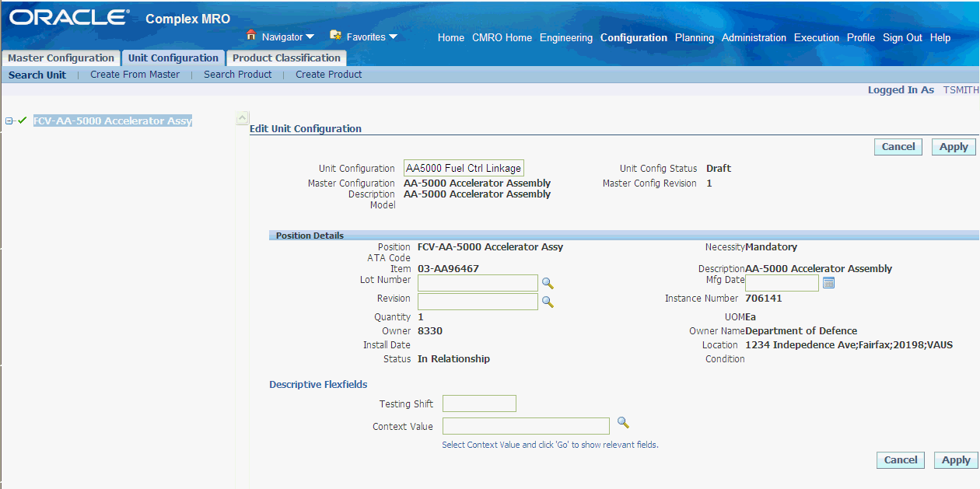Click bottom Cancel button
Viewport: 980px width, 489px height.
pyautogui.click(x=901, y=460)
